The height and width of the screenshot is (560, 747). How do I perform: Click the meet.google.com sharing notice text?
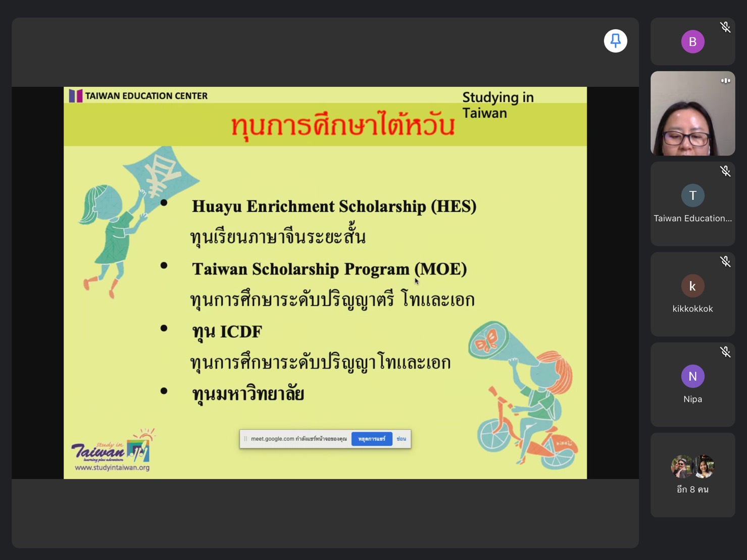tap(298, 439)
